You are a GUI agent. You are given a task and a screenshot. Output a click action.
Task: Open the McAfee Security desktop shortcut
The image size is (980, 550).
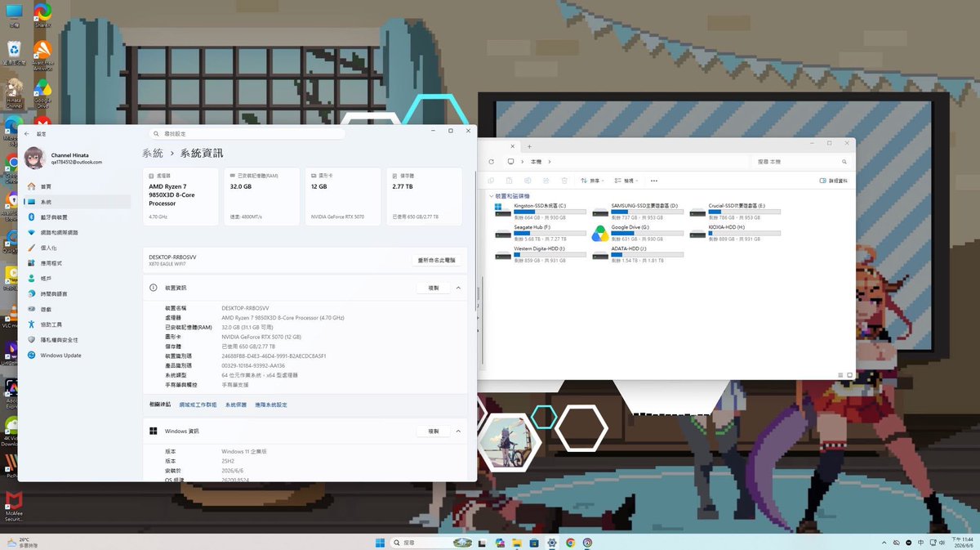tap(13, 505)
